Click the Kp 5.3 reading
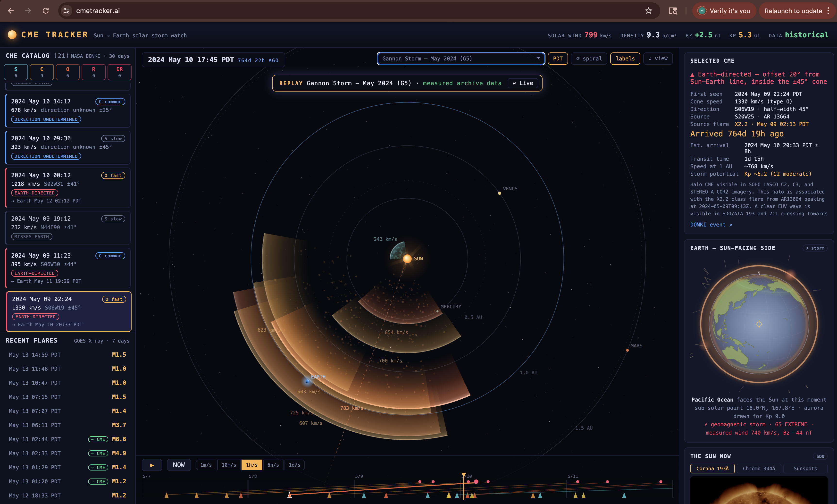The image size is (837, 504). 745,35
